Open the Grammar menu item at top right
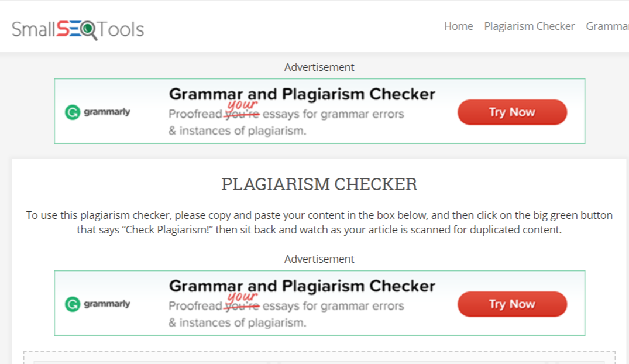629x364 pixels. click(x=607, y=26)
